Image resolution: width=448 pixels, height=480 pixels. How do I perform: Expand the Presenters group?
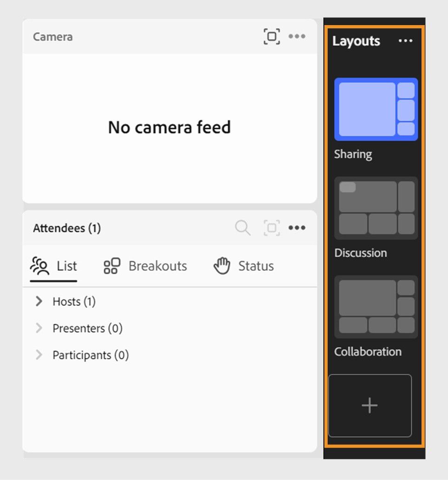tap(39, 328)
